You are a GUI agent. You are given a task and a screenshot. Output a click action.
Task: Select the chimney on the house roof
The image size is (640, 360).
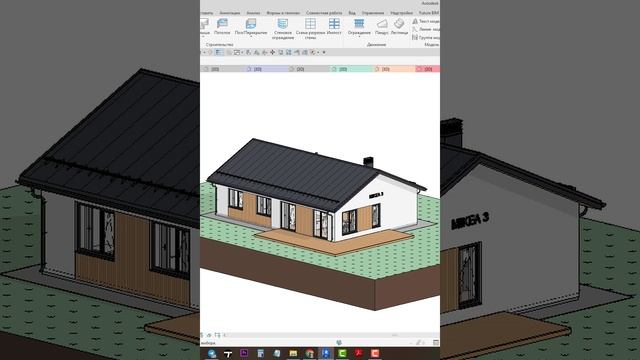(368, 162)
